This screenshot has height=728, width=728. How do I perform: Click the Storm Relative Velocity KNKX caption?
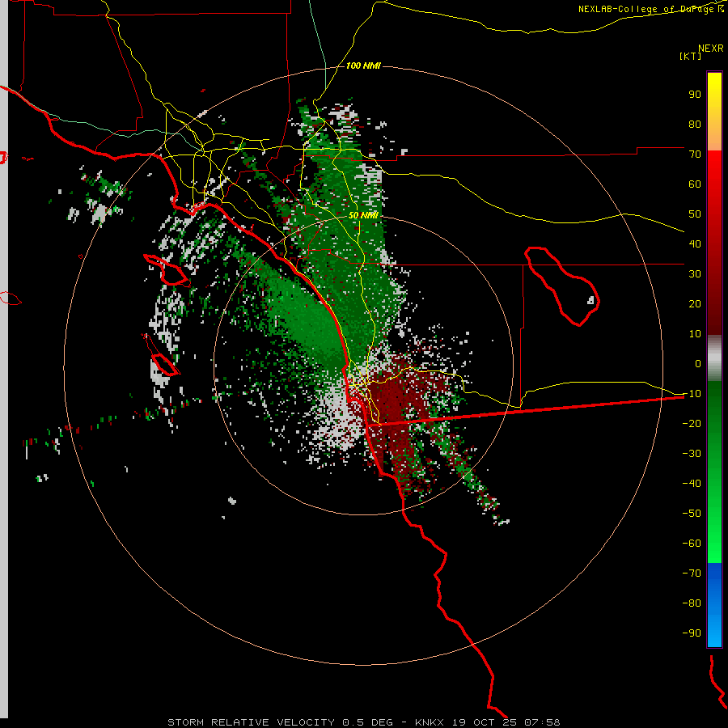coord(363,722)
